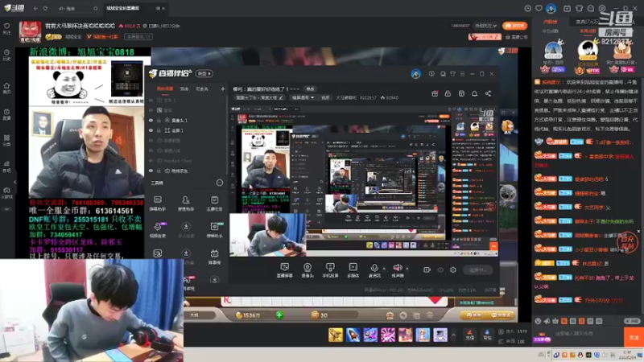Screen dimensions: 644x362
Task: Open the 充值 recharge icon
Action: [x=469, y=335]
